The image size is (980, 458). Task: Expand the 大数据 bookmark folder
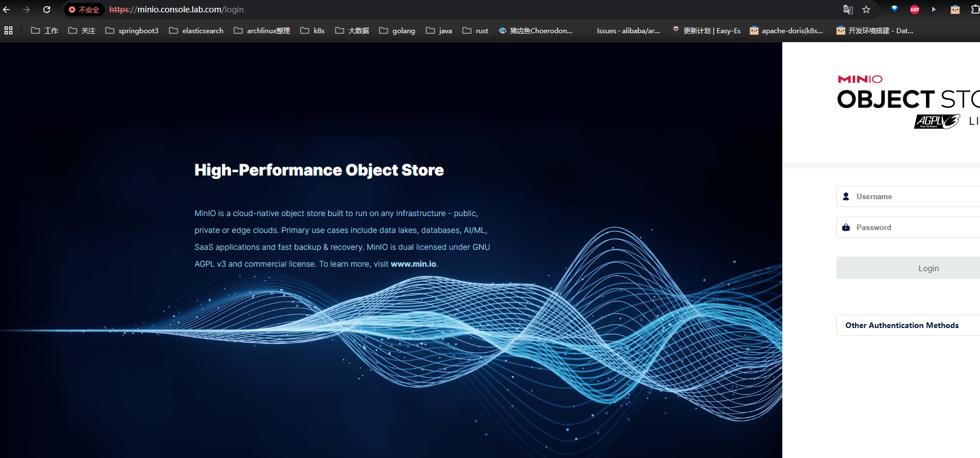[352, 30]
